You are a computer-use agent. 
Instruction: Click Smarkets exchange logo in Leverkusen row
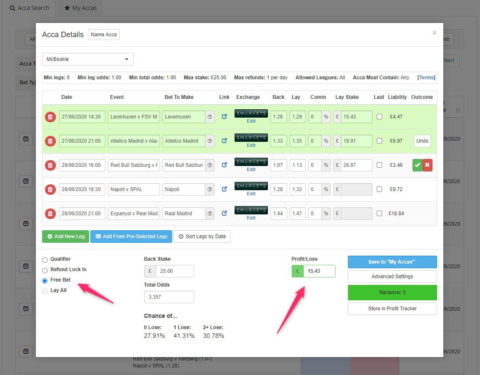pyautogui.click(x=251, y=114)
